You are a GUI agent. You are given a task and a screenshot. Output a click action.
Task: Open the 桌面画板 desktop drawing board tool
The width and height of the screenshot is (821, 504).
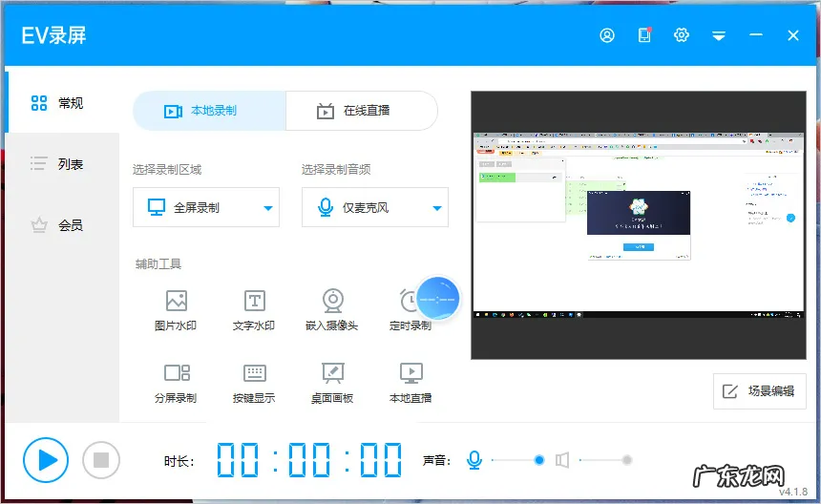click(332, 383)
